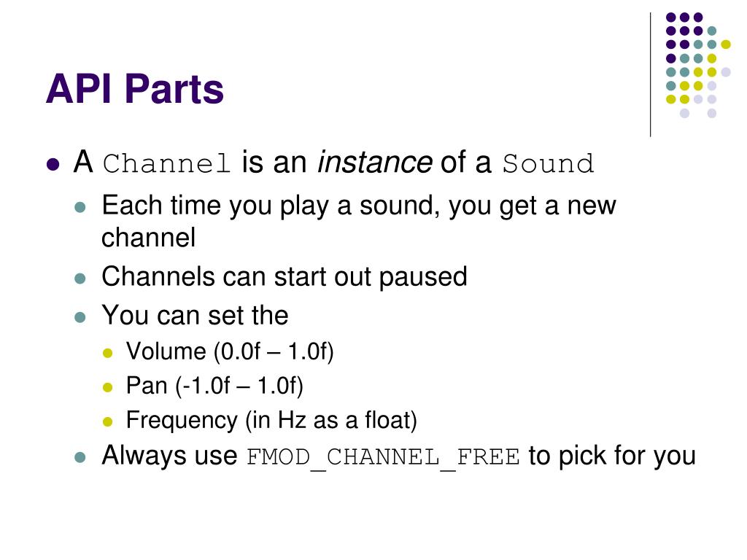Click the text 'Pan (-1.0f – 1.0f)'
This screenshot has height=560, width=747.
pos(215,386)
